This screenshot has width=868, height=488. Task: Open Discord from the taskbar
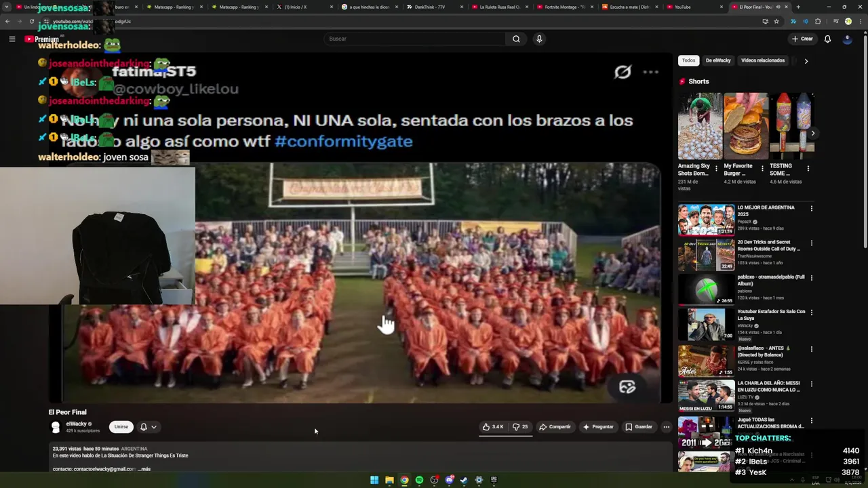coord(449,481)
